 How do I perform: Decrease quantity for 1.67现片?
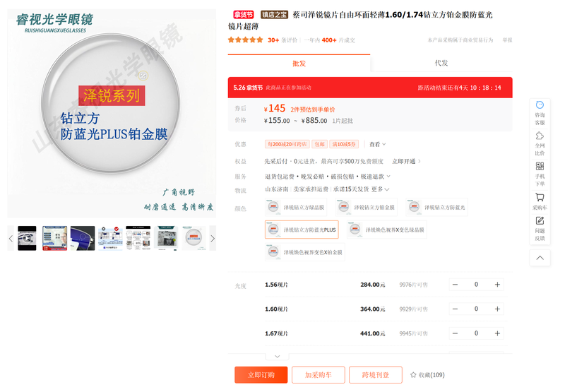(455, 333)
